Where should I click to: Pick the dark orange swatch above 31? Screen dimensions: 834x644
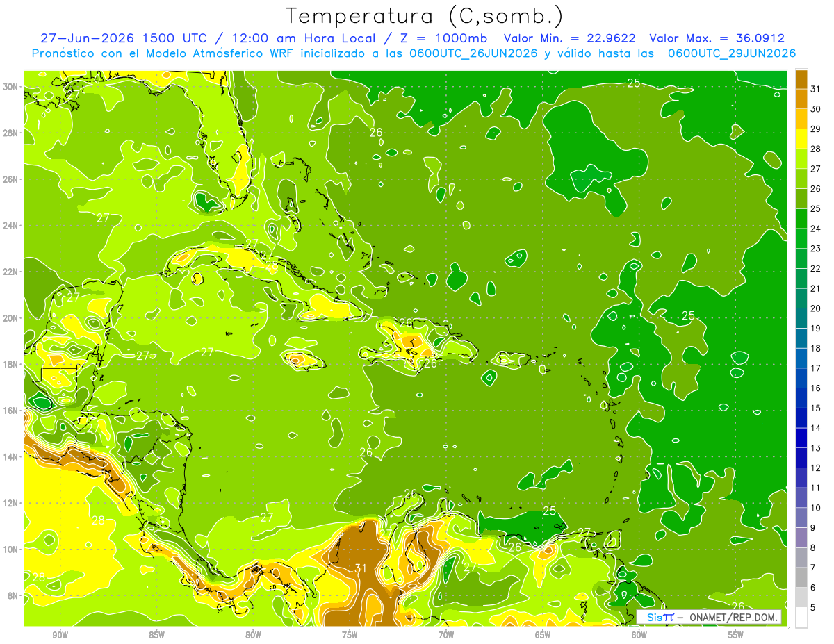point(801,79)
